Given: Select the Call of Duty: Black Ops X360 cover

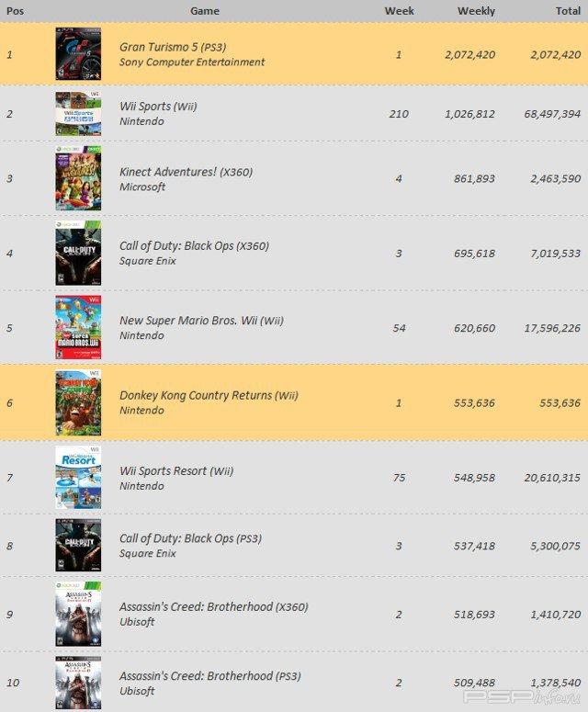Looking at the screenshot, I should click(x=78, y=253).
